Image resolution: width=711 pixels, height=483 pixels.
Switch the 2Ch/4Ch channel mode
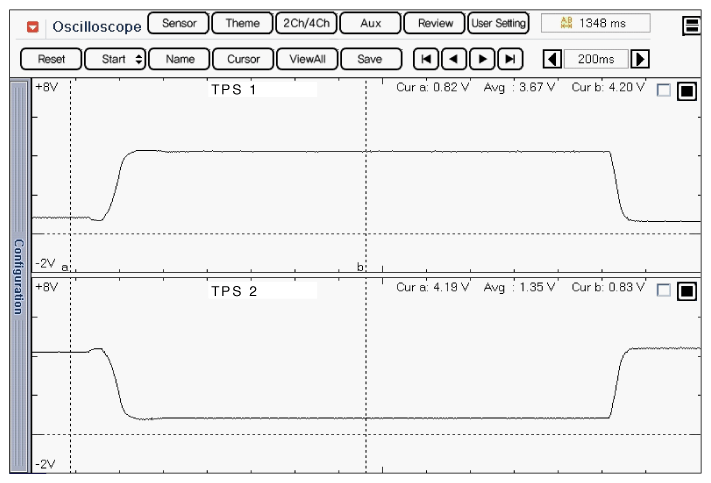click(x=305, y=23)
